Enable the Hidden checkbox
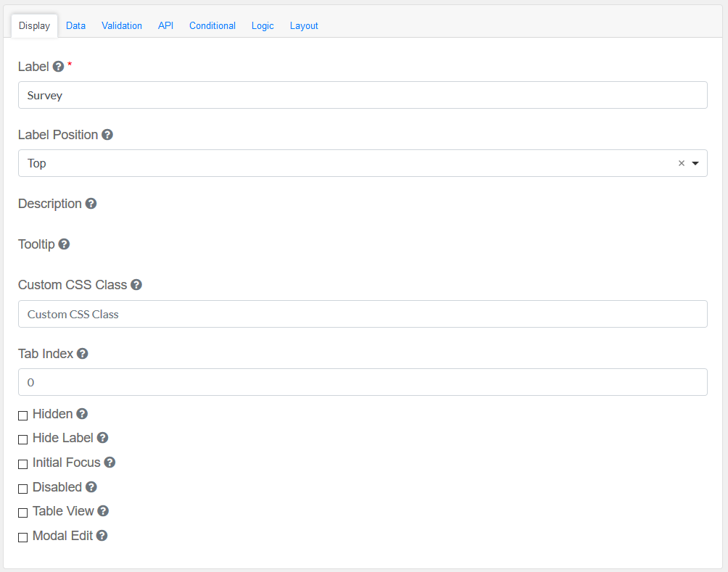This screenshot has width=728, height=572. (23, 415)
